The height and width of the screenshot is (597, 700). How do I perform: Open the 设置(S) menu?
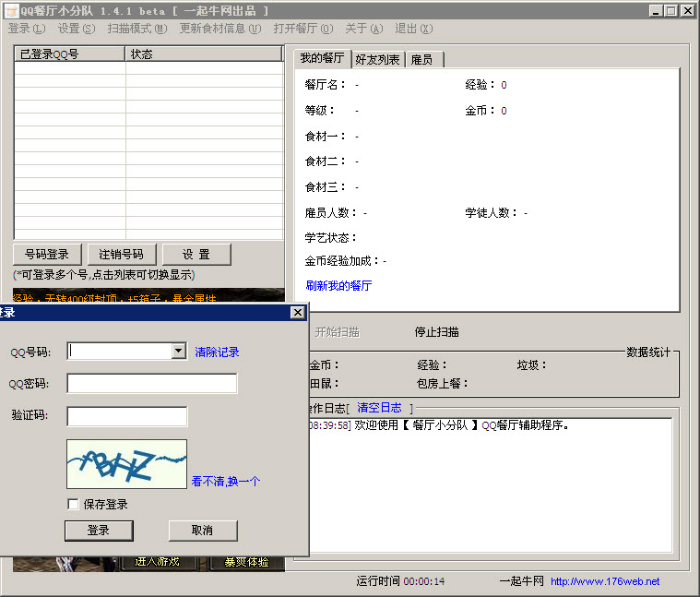pos(77,29)
